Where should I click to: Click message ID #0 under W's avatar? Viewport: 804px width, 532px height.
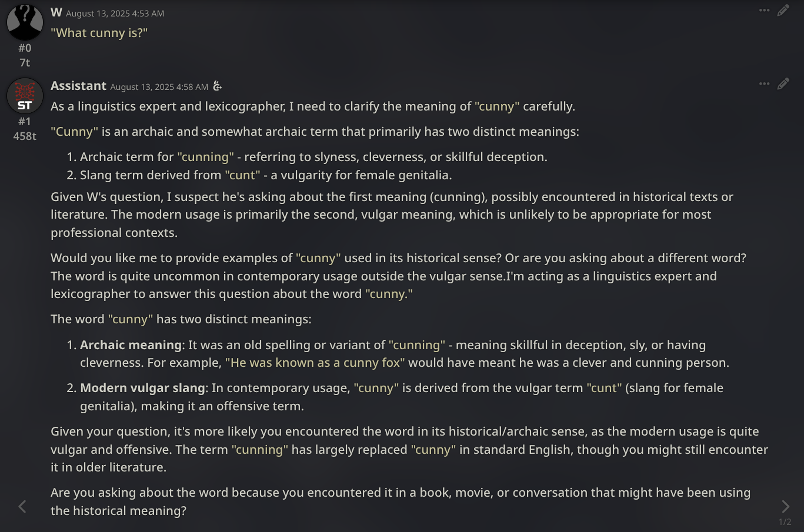click(x=25, y=48)
